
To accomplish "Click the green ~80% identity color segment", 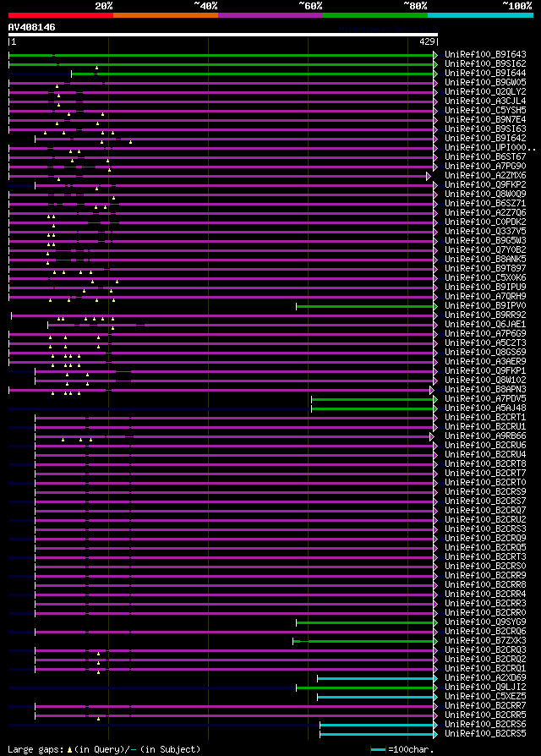I will tap(375, 15).
